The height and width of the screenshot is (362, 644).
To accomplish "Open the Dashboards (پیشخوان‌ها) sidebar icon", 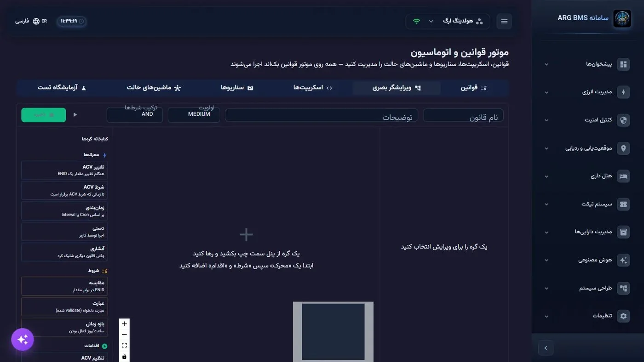I will (x=623, y=64).
